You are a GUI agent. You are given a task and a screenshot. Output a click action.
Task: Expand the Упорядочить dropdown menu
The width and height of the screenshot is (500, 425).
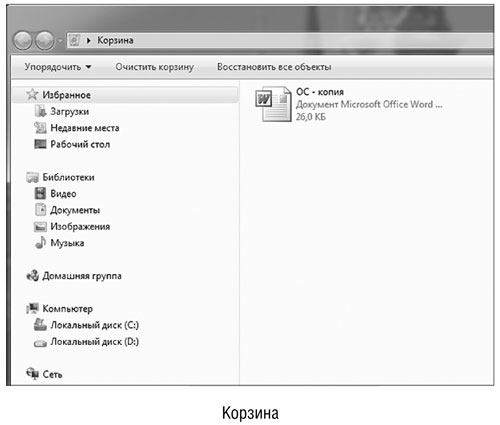[58, 67]
